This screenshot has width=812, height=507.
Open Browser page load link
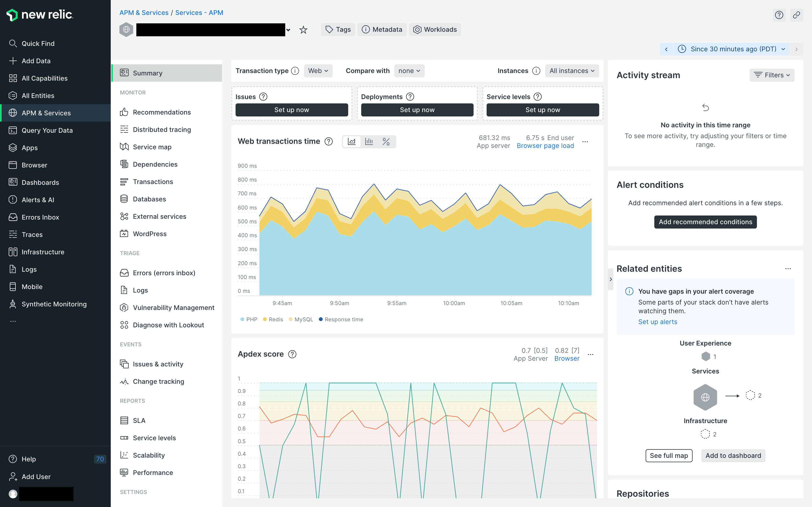click(x=545, y=146)
